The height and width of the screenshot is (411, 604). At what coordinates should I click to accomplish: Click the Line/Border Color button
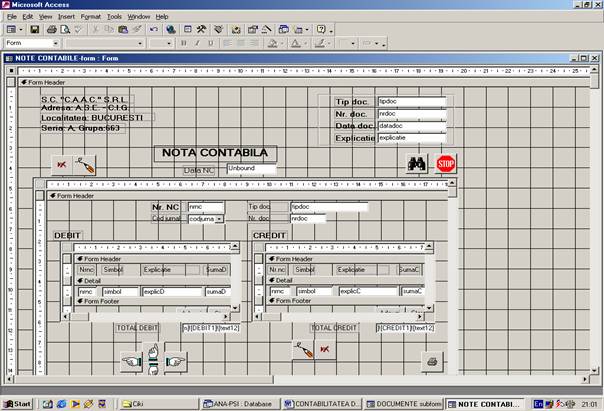(x=319, y=43)
